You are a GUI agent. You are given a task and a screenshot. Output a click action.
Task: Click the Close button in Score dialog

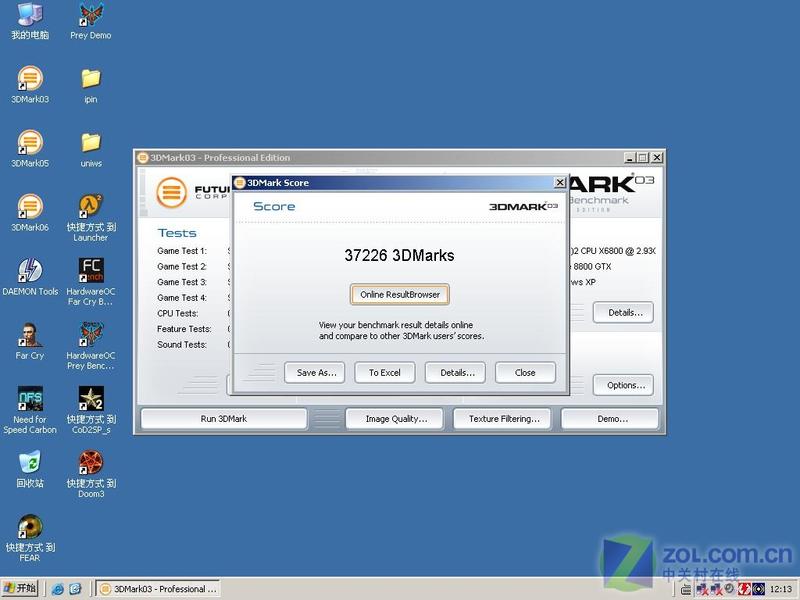point(525,372)
